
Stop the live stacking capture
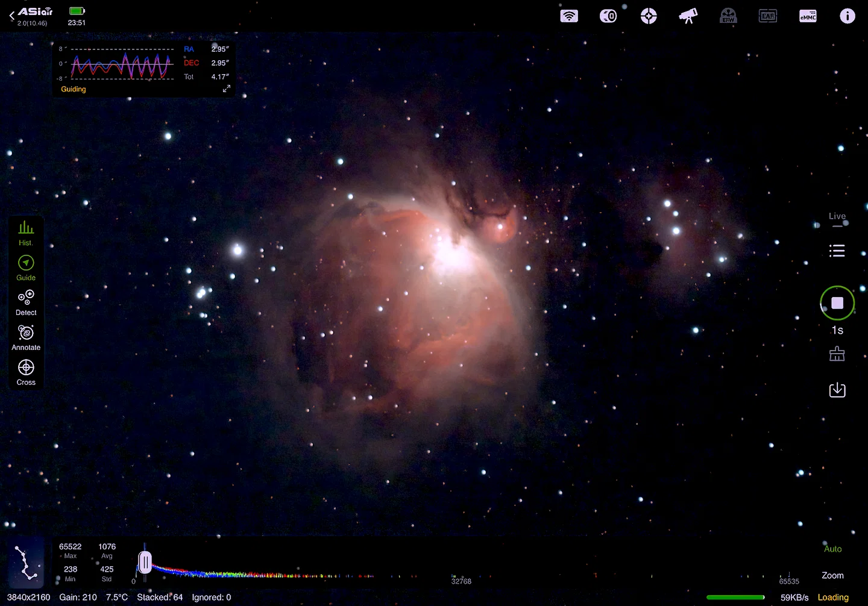pyautogui.click(x=837, y=303)
